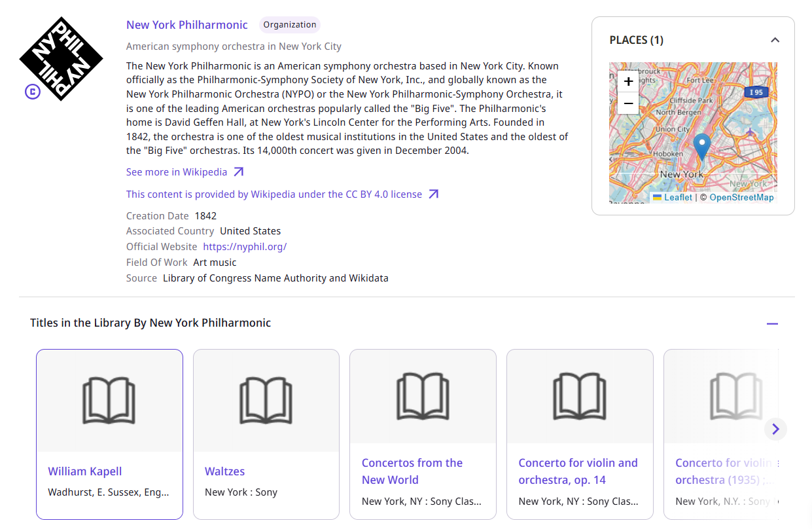This screenshot has width=812, height=529.
Task: Click arrow icon beside CC BY 4.0 license
Action: click(x=433, y=194)
